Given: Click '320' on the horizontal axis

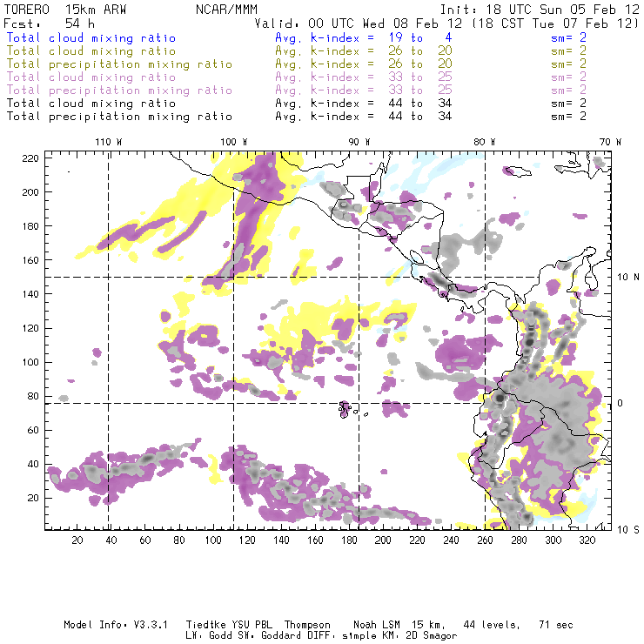Looking at the screenshot, I should (587, 540).
